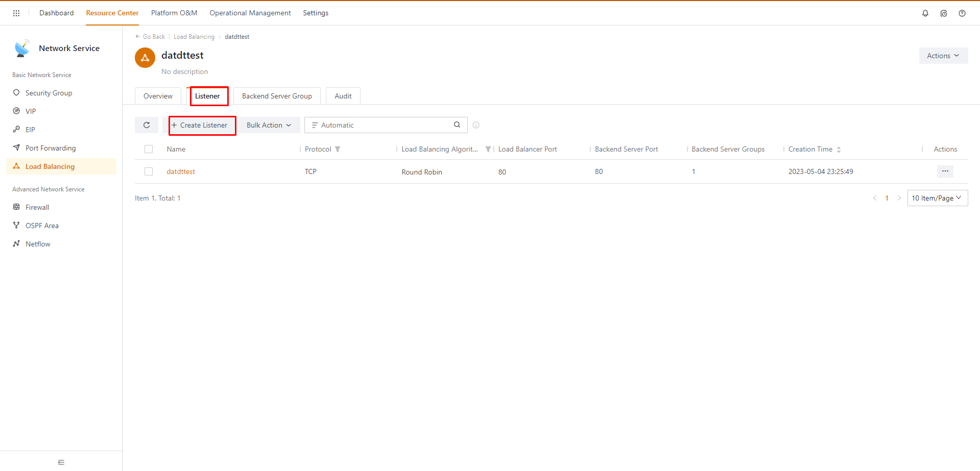Image resolution: width=980 pixels, height=471 pixels.
Task: Open the 10 Item/Page selector
Action: pos(937,198)
